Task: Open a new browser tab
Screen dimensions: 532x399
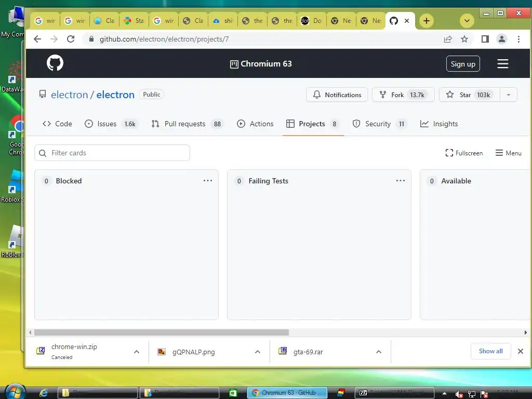Action: [426, 21]
